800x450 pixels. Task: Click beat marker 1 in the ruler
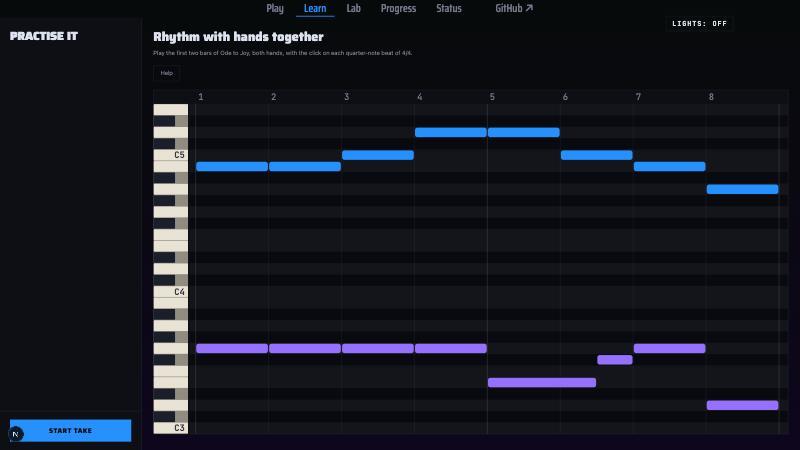(201, 96)
